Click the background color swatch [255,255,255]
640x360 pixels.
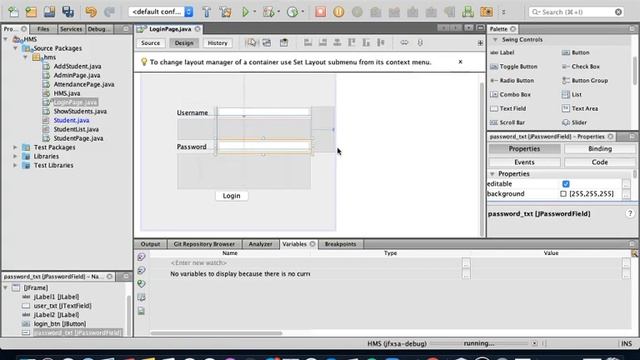point(563,194)
